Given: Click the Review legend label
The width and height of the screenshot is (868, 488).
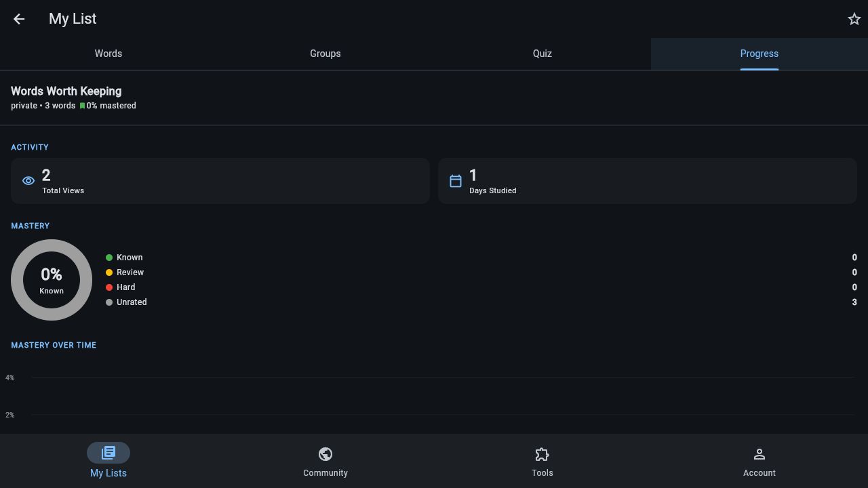Looking at the screenshot, I should pyautogui.click(x=130, y=272).
